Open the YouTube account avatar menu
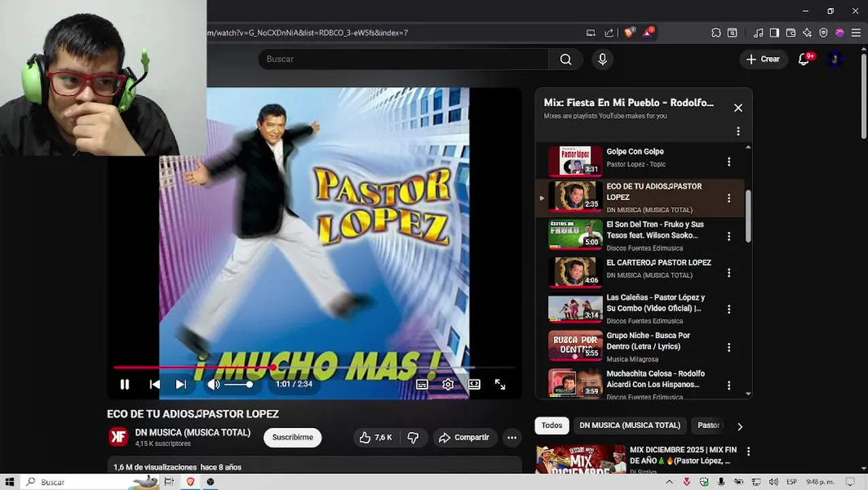 [x=835, y=59]
